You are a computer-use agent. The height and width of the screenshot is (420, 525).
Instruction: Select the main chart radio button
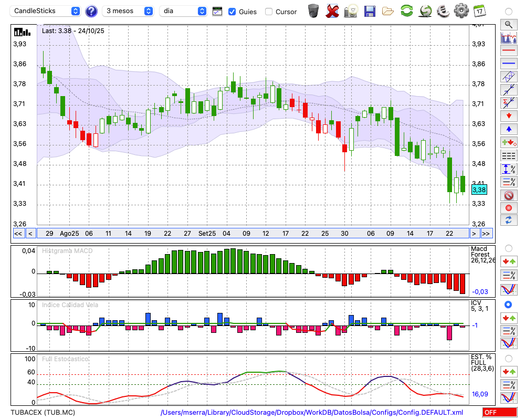pos(508,12)
